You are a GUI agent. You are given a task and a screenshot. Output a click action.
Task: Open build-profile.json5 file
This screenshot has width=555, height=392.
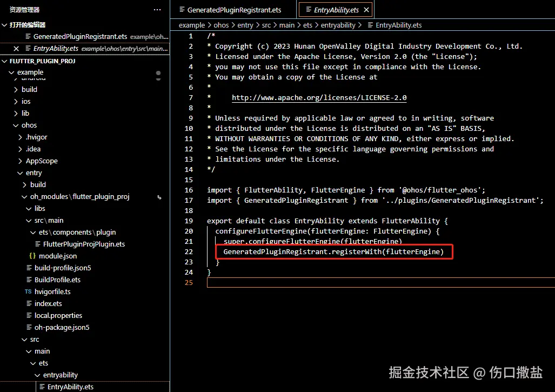pos(63,268)
